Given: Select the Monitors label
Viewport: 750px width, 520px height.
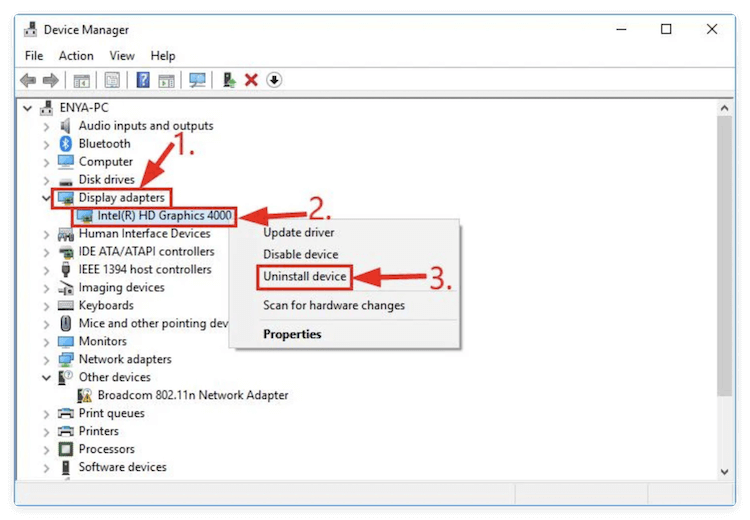Looking at the screenshot, I should tap(103, 341).
